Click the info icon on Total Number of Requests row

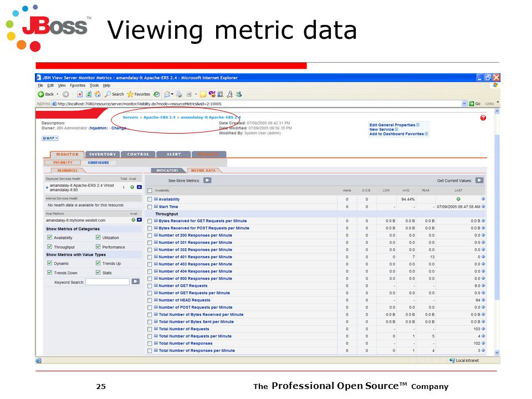tap(483, 329)
